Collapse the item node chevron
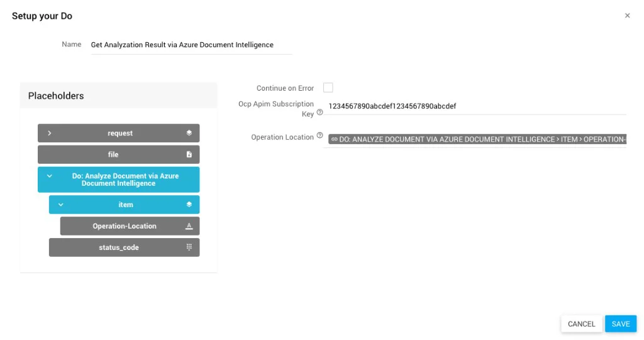Viewport: 644px width, 340px height. tap(61, 205)
